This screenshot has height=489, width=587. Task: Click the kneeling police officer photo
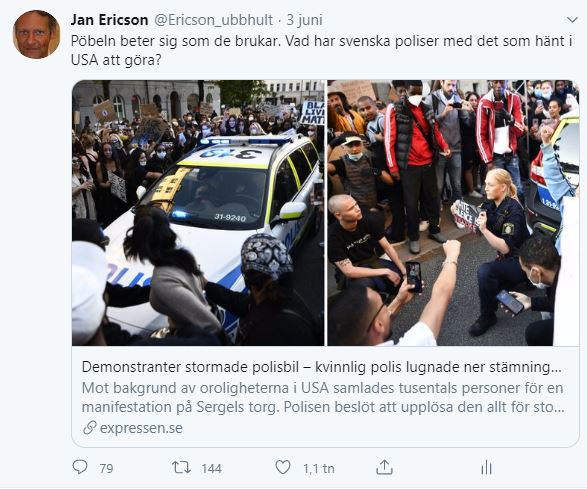click(453, 213)
